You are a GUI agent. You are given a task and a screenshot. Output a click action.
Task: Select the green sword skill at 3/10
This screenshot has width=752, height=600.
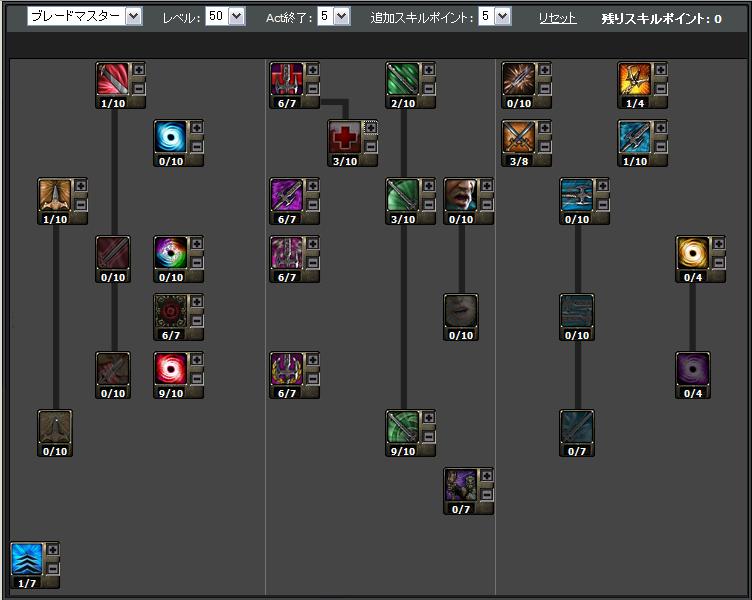[x=403, y=195]
